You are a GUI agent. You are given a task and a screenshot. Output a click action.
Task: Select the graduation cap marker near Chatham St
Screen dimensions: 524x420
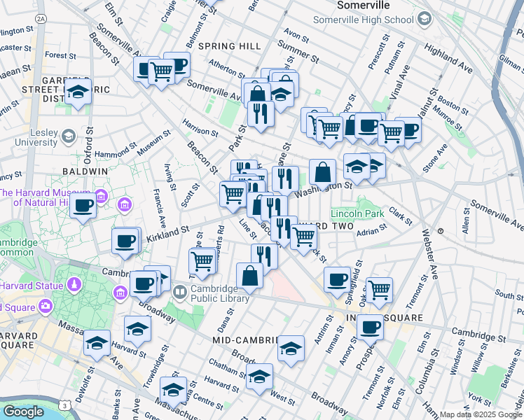[x=259, y=376]
